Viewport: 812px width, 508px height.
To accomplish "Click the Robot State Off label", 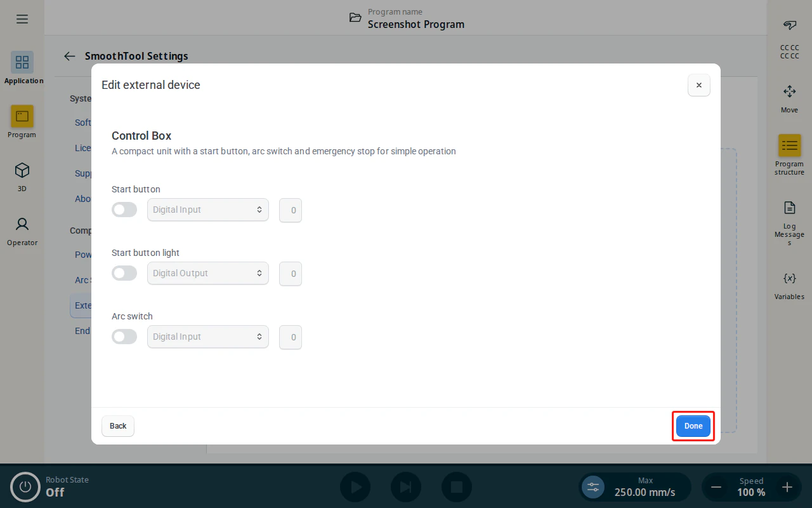I will click(55, 492).
